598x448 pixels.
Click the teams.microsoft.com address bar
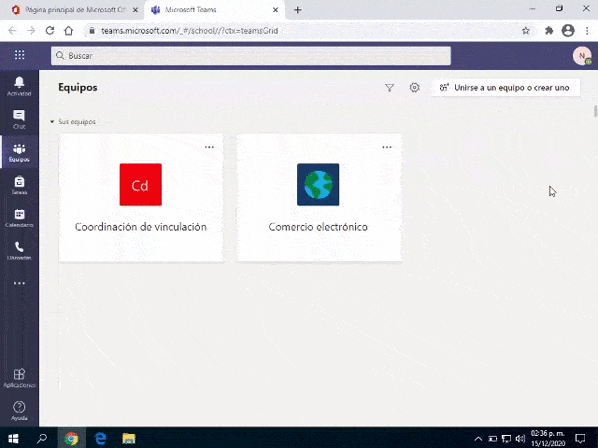pos(304,31)
